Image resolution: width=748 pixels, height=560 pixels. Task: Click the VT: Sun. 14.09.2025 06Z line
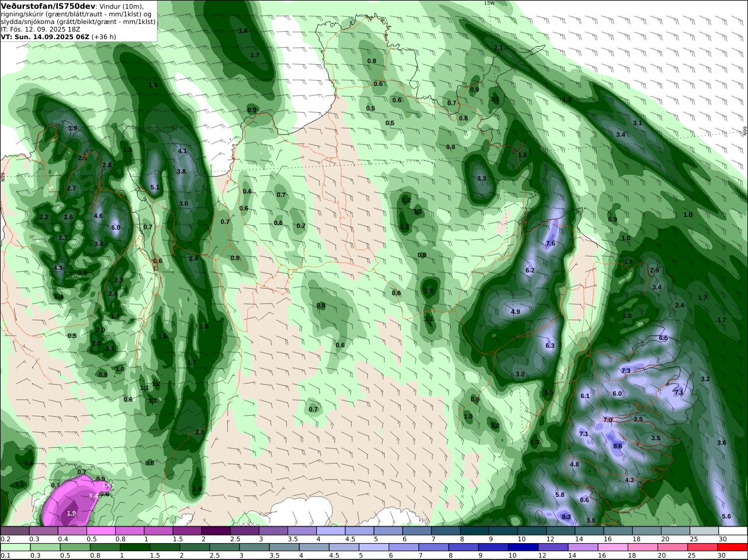click(x=45, y=37)
